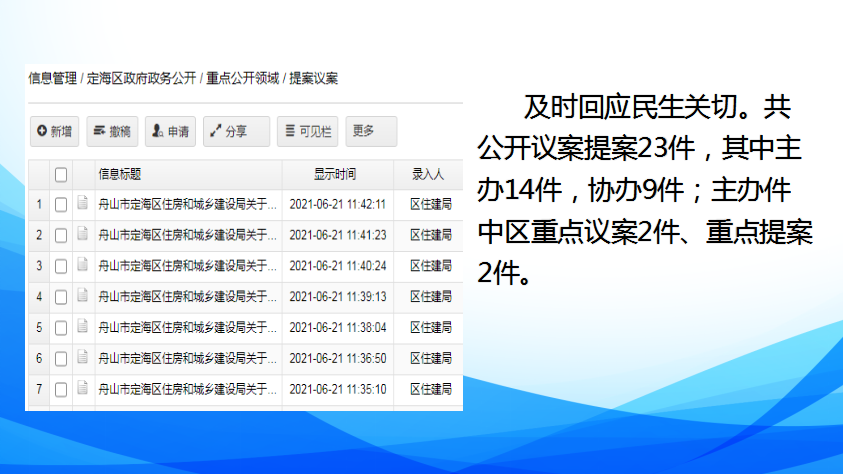843x474 pixels.
Task: Click the 新增 (add new) button
Action: pyautogui.click(x=54, y=131)
